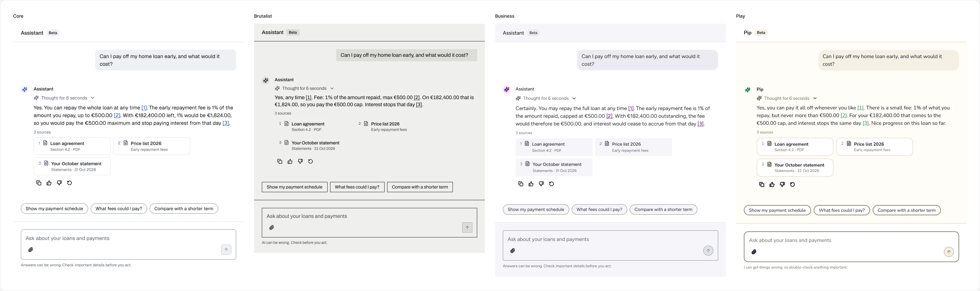Click 'What fees could I pay?' in Core panel

click(x=119, y=209)
